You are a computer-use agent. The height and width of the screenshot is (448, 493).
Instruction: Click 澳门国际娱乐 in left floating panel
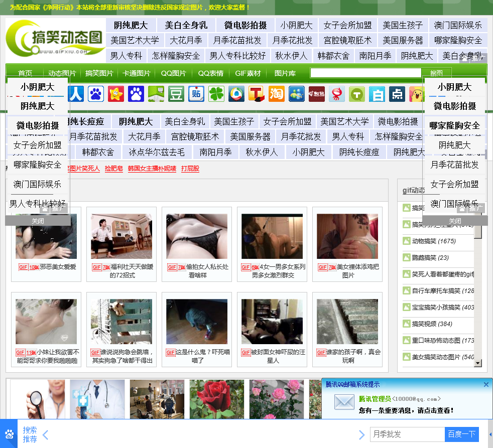click(38, 185)
